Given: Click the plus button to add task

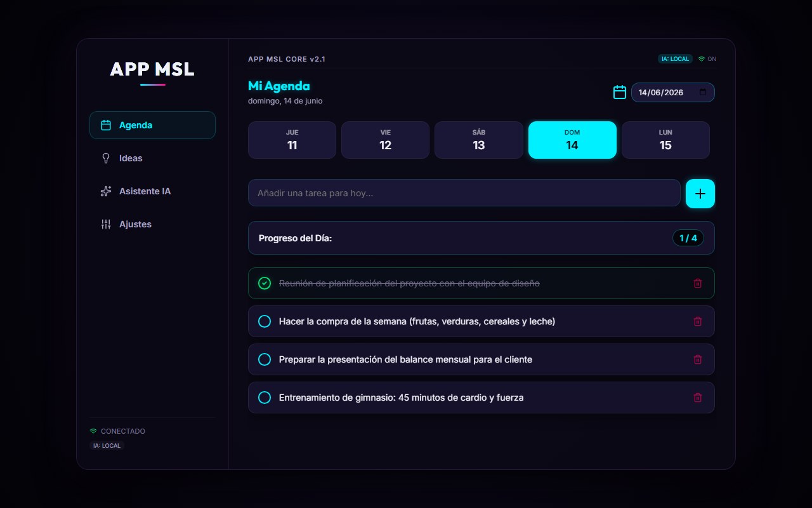Looking at the screenshot, I should tap(700, 194).
